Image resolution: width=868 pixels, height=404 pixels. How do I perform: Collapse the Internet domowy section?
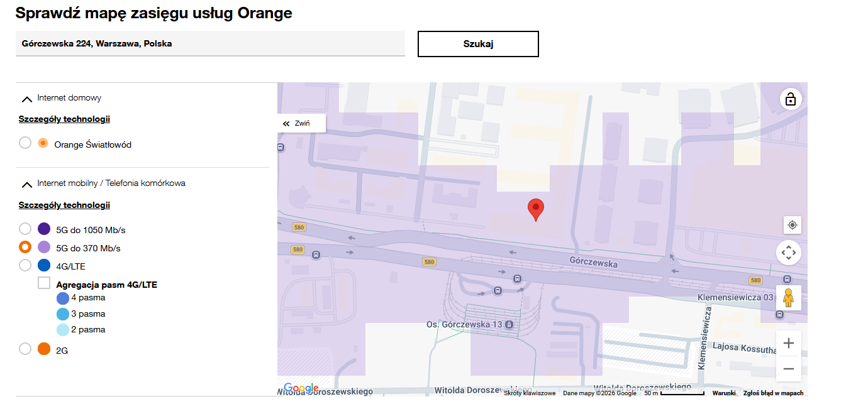tap(27, 99)
